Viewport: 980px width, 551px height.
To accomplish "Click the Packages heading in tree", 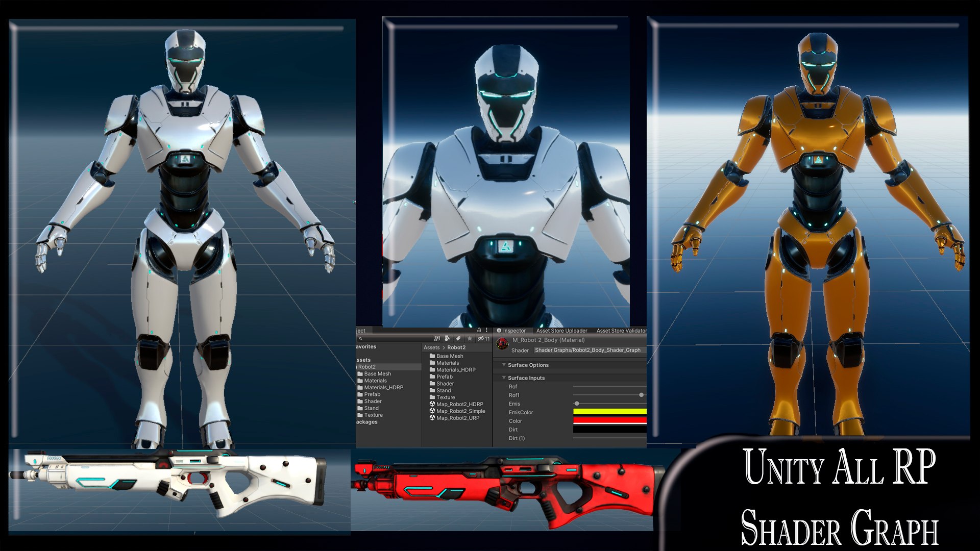I will [x=366, y=422].
